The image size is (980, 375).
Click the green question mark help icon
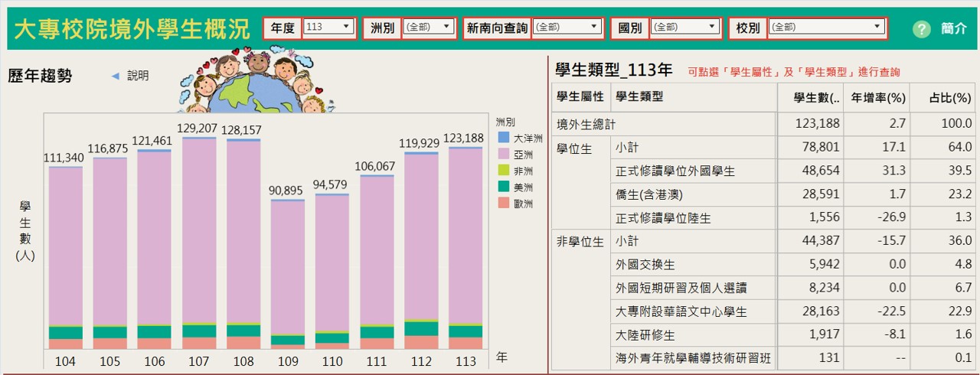pyautogui.click(x=921, y=29)
